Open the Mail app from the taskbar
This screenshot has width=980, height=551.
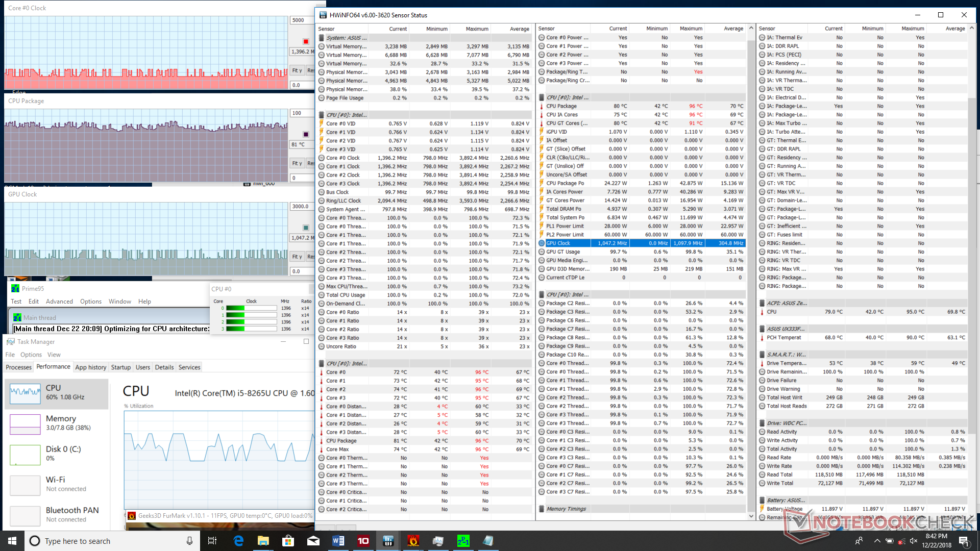(313, 541)
